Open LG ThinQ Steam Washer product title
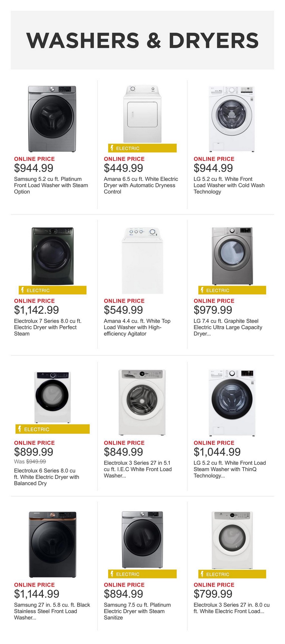 230,469
